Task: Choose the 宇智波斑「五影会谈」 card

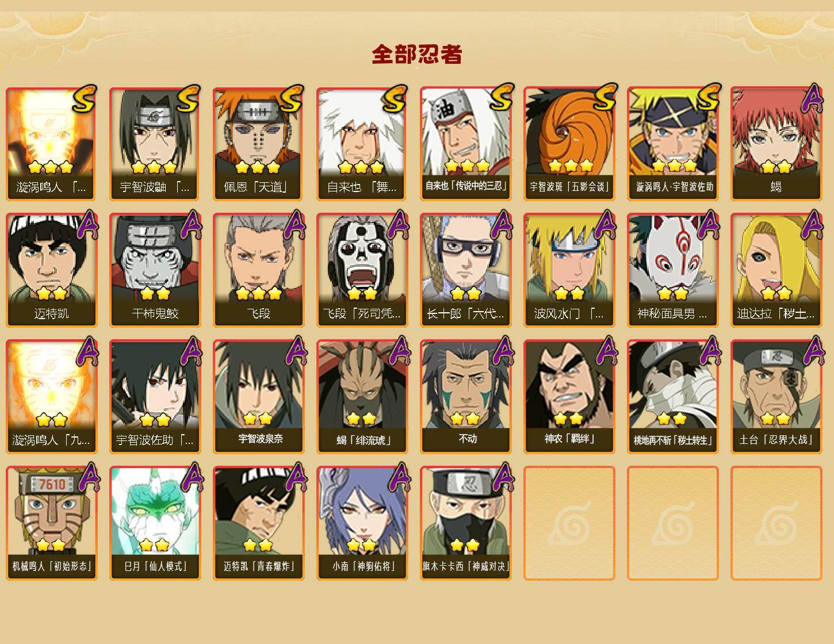Action: [569, 144]
